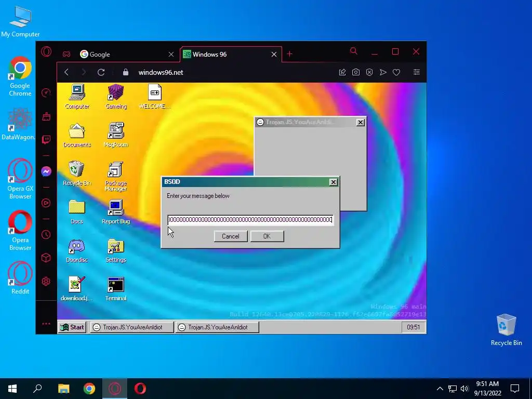
Task: Open the host desktop Recycle Bin
Action: coord(506,330)
